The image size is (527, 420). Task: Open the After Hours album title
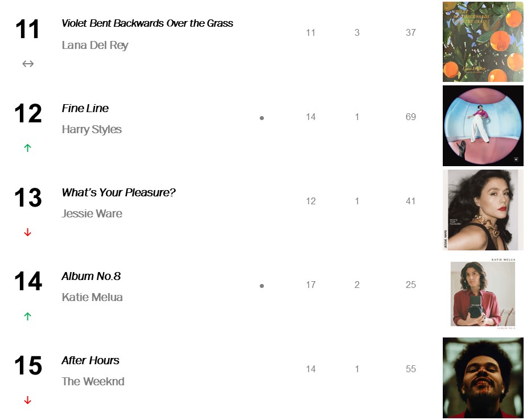tap(90, 360)
